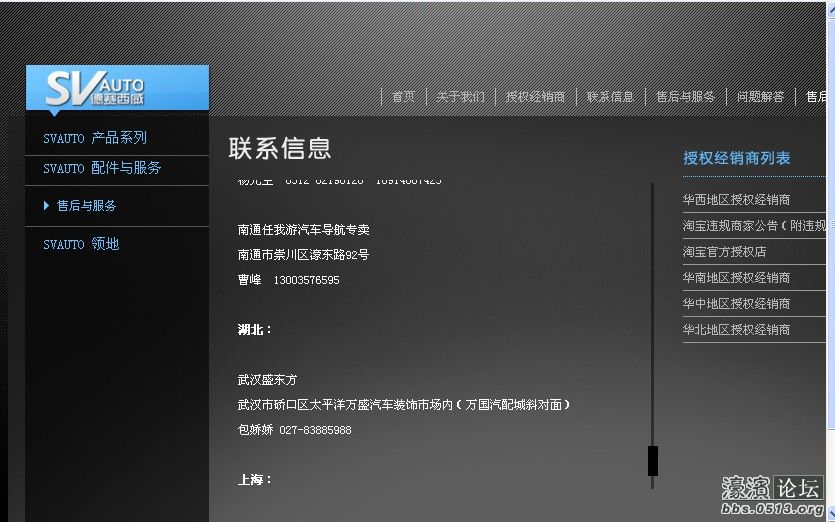The image size is (835, 522).
Task: Choose 售后与服务 in the top navigation bar
Action: pyautogui.click(x=685, y=97)
